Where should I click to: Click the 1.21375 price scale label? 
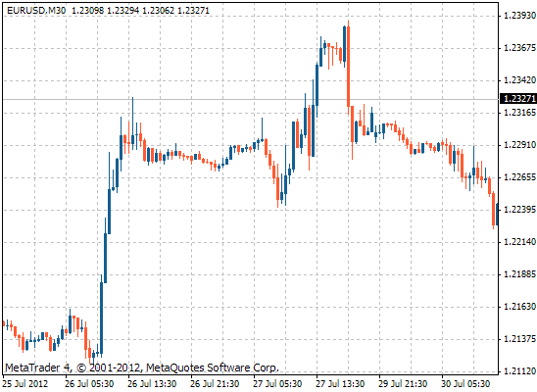click(519, 339)
